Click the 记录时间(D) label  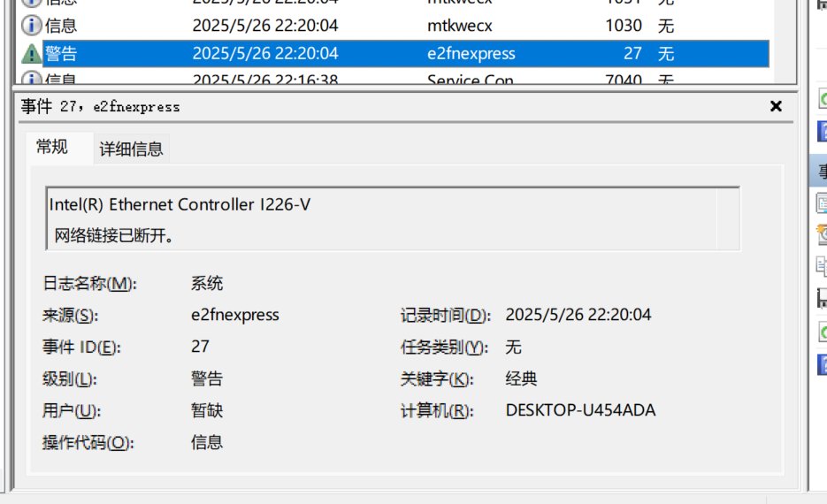[x=446, y=316]
